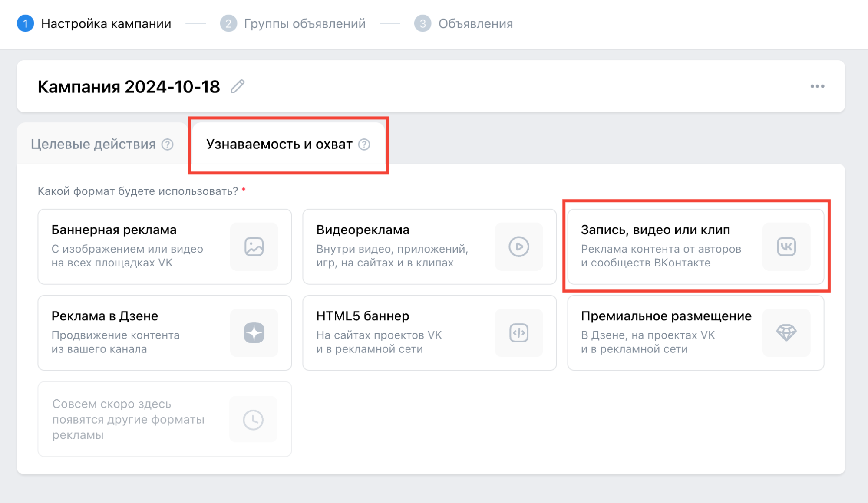Choose the Видеореклама format title
The image size is (868, 503).
click(x=363, y=230)
